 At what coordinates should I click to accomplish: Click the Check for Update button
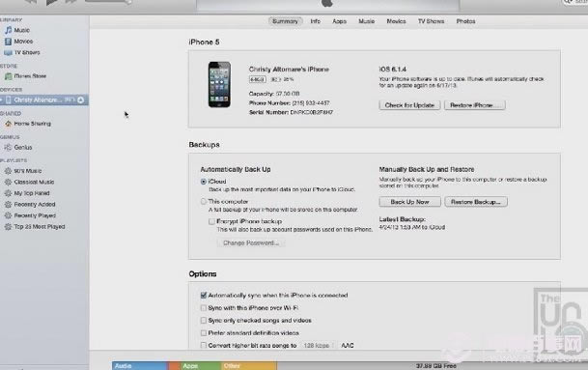click(x=409, y=105)
